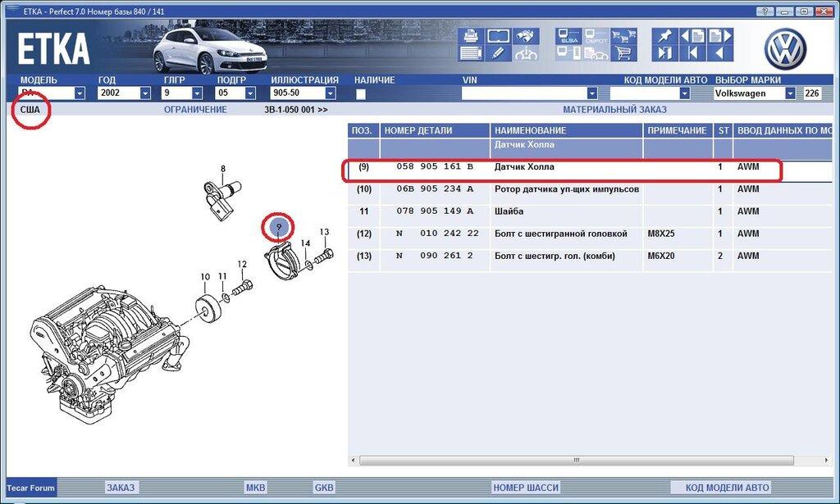840x504 pixels.
Task: Click the frame-shaped icon beside the printer
Action: [x=498, y=36]
